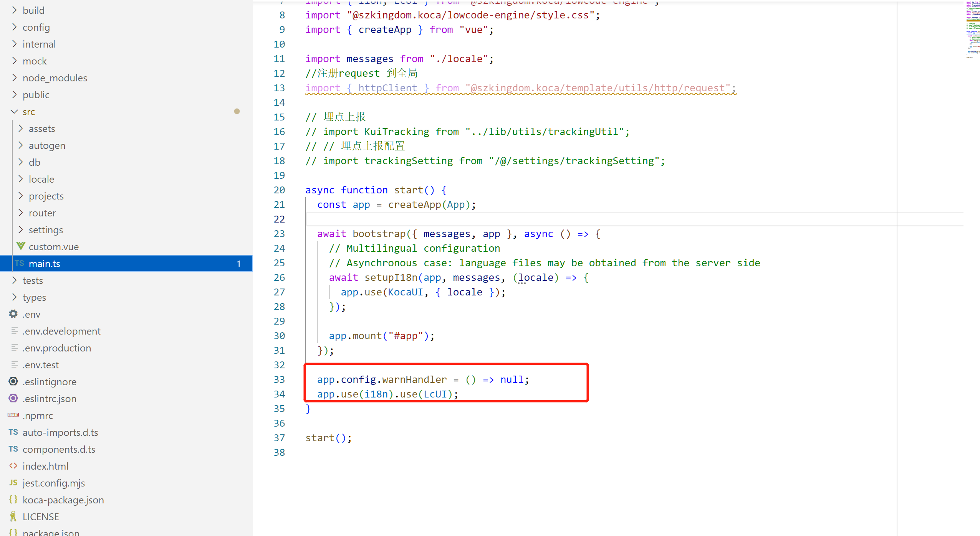Click the TS icon of auto-imports.d.ts
980x536 pixels.
pyautogui.click(x=13, y=432)
